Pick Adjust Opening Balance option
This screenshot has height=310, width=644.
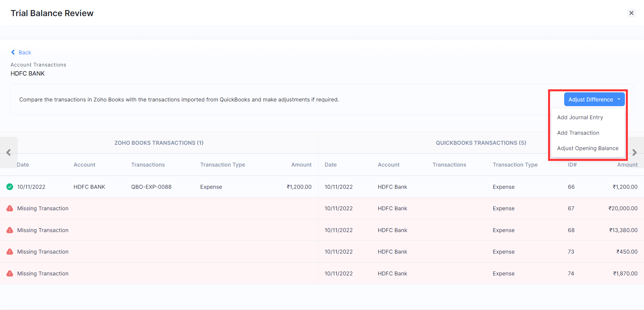click(588, 148)
